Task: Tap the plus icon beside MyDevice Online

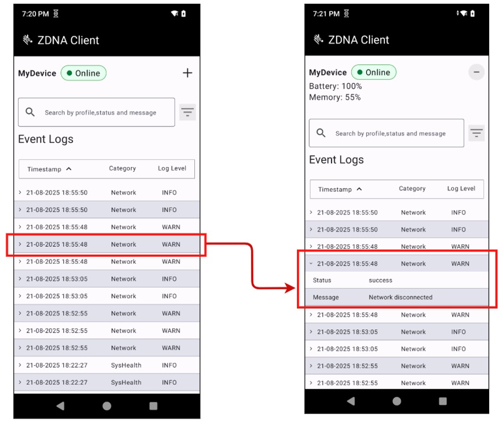Action: (187, 73)
